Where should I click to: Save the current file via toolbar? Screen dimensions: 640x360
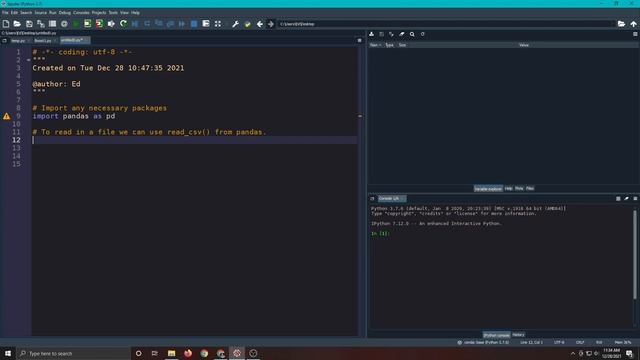point(29,24)
